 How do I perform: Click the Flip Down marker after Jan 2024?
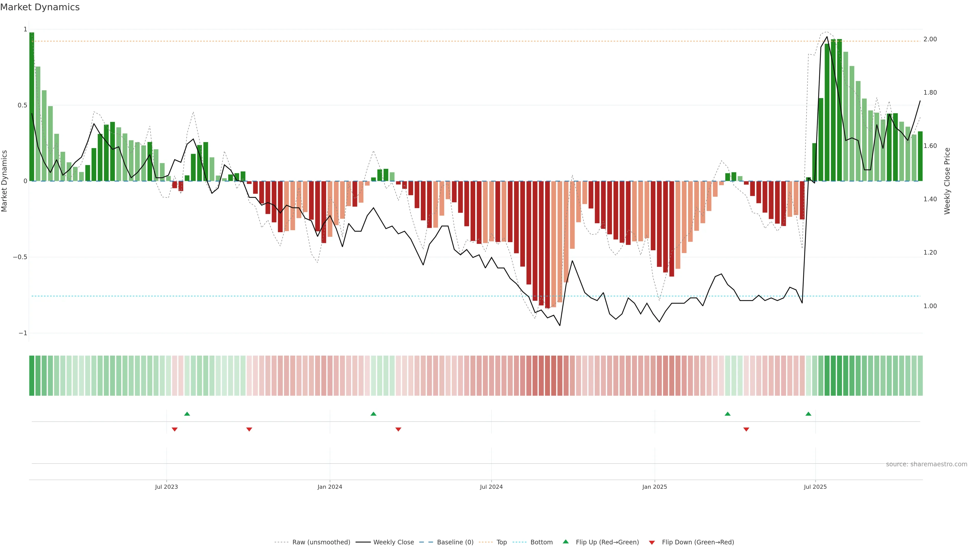click(398, 429)
